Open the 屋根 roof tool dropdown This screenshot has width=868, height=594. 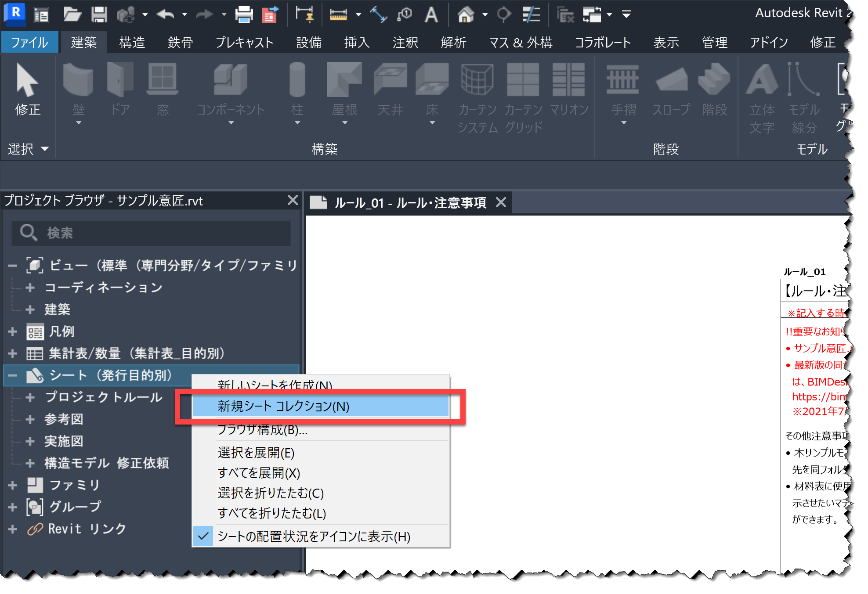pos(345,124)
